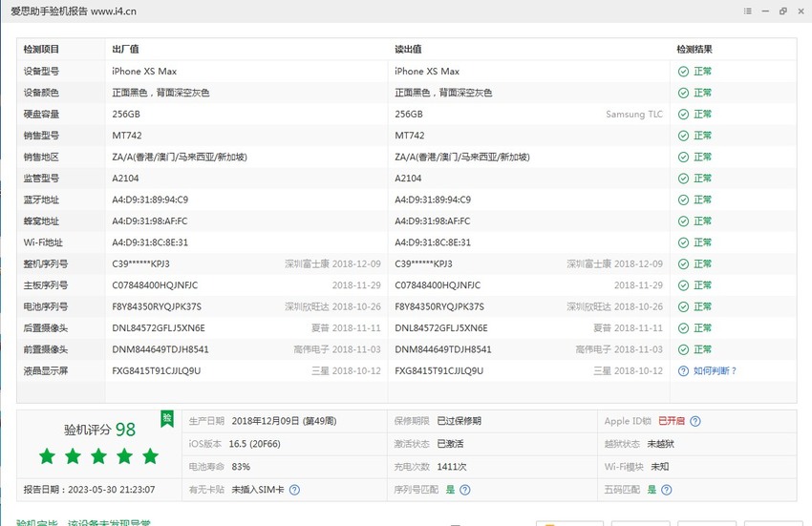Select factory rear camera DNL84572GFLJ5XN6E
This screenshot has height=526, width=812.
(x=159, y=328)
